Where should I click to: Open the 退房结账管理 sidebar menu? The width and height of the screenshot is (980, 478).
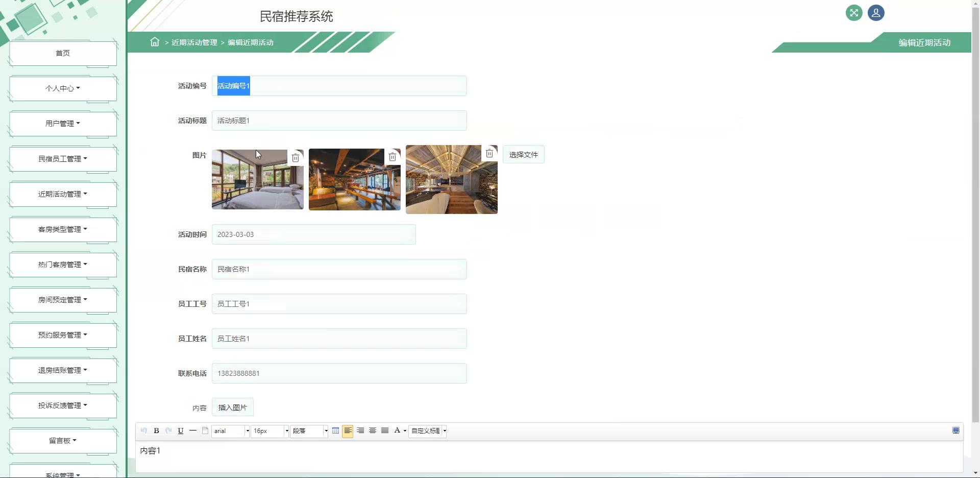coord(63,370)
